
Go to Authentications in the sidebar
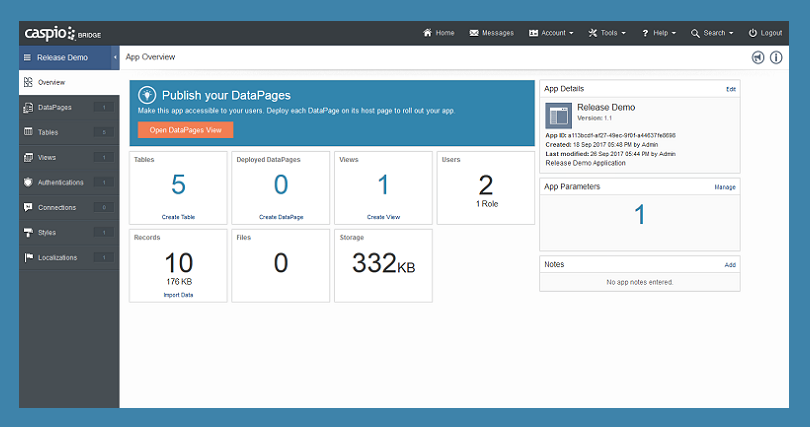point(60,182)
